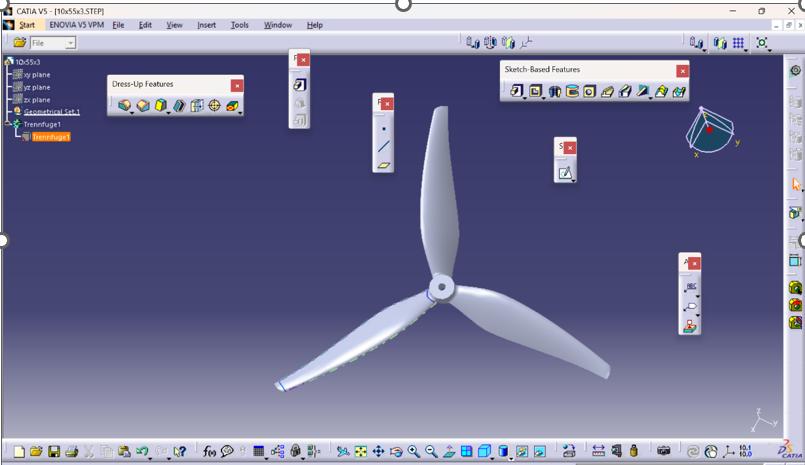This screenshot has width=805, height=465.
Task: Select the Pocket tool in Sketch-Based Features
Action: (x=535, y=91)
